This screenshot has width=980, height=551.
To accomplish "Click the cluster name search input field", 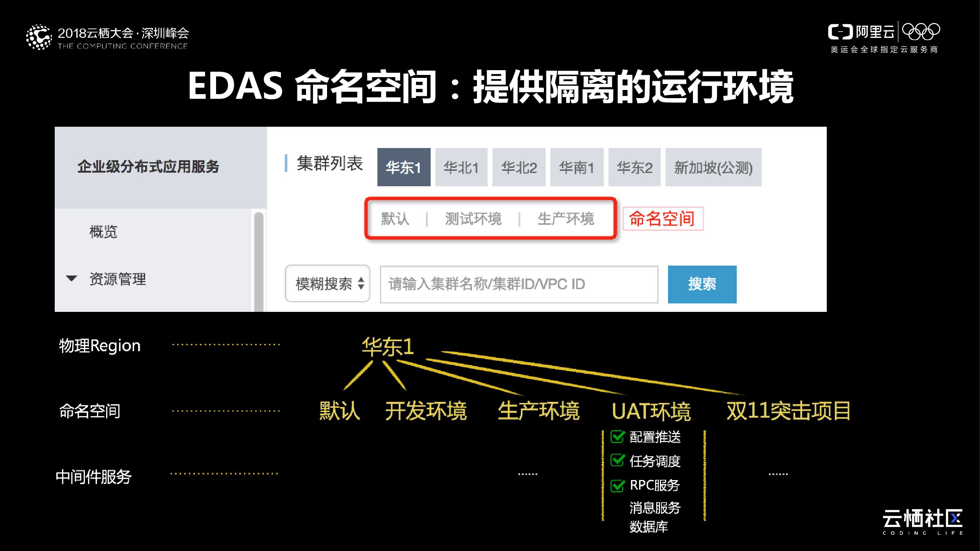I will [518, 284].
